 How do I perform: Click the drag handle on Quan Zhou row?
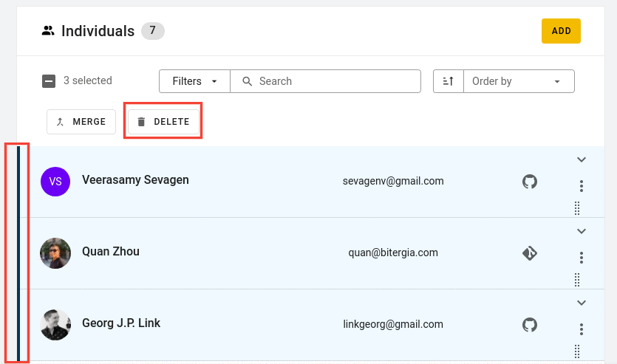click(x=577, y=280)
